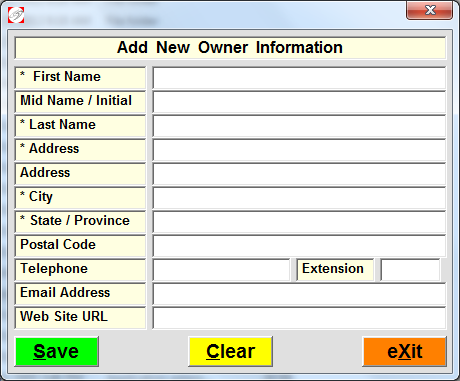Click the 'Telephone' label
The width and height of the screenshot is (460, 381).
pos(80,270)
